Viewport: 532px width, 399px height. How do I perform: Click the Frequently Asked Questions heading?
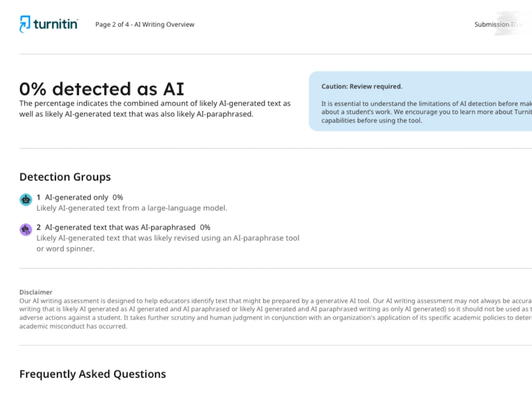93,374
